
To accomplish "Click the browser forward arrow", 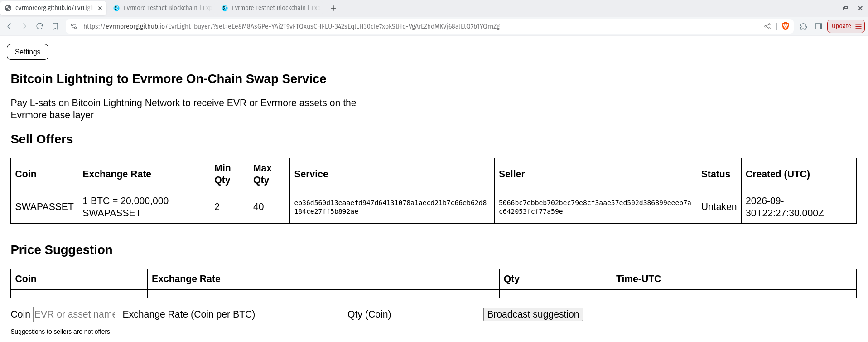I will tap(24, 26).
